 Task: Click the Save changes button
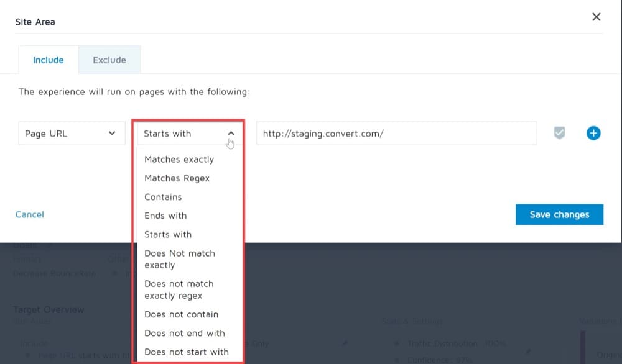point(559,214)
